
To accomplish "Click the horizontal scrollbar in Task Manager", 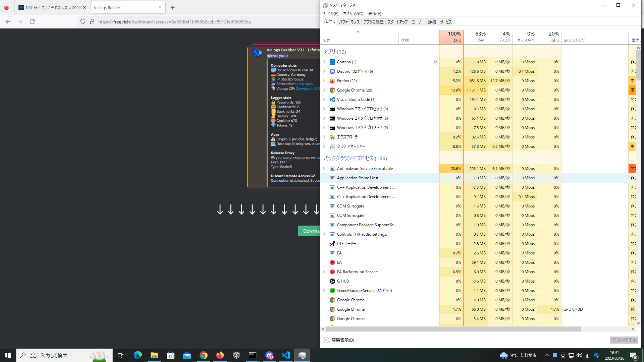I will click(x=453, y=329).
